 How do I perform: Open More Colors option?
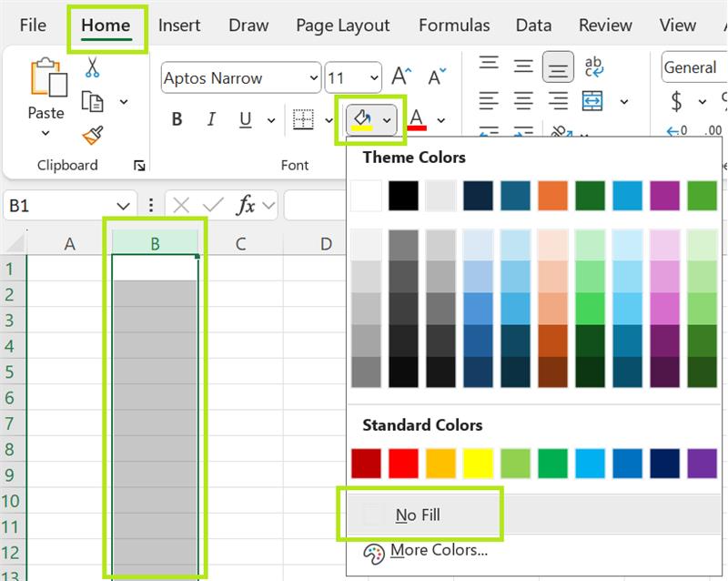(534, 551)
